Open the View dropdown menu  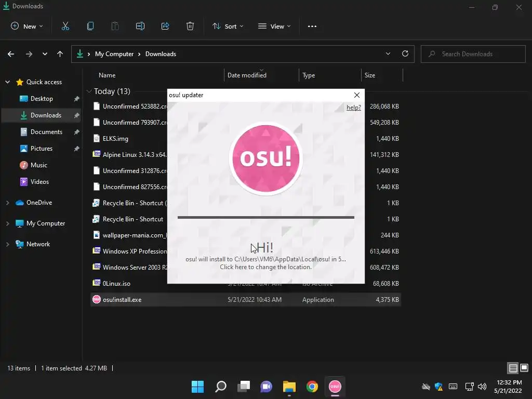click(x=274, y=26)
